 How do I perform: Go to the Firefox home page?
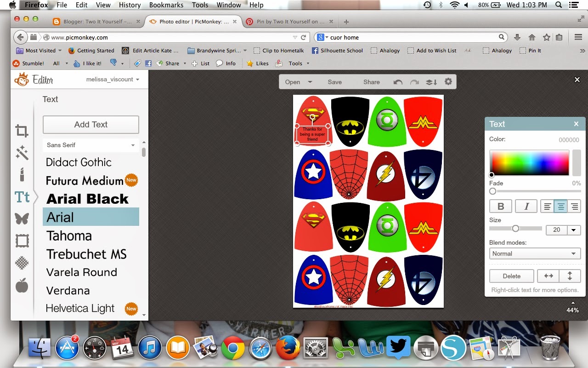click(532, 37)
